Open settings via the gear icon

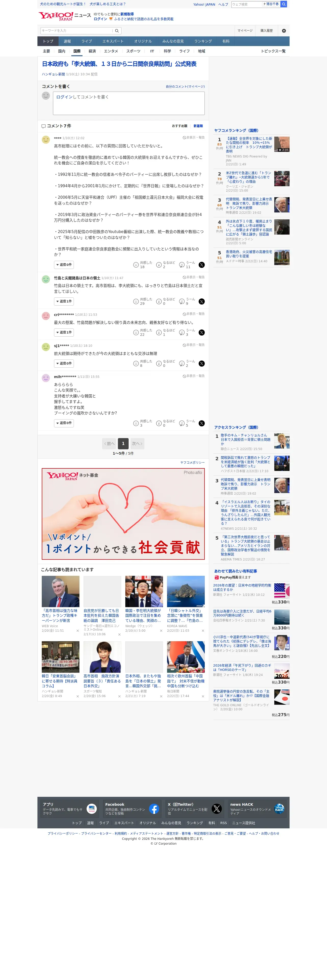click(284, 31)
